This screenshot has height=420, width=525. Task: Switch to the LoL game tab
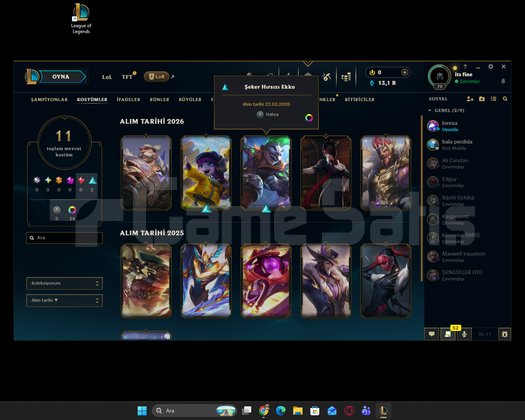[107, 77]
